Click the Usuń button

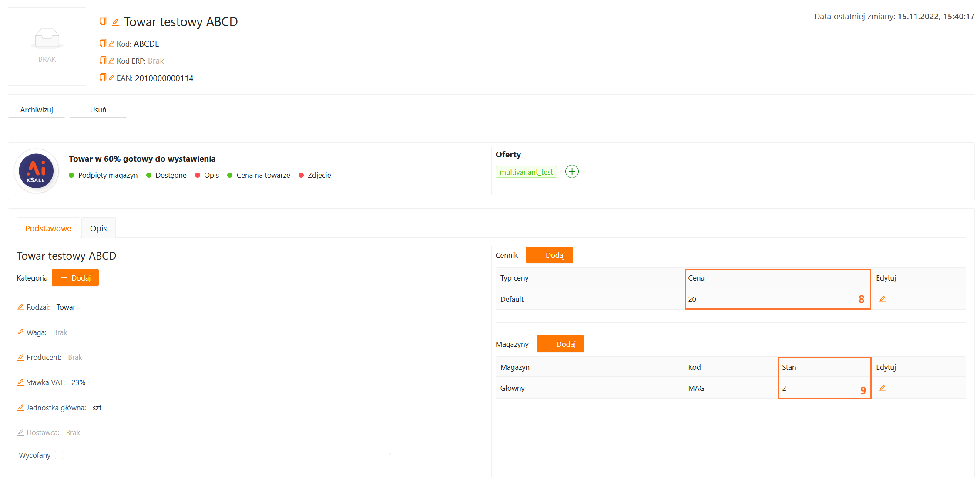pyautogui.click(x=98, y=109)
